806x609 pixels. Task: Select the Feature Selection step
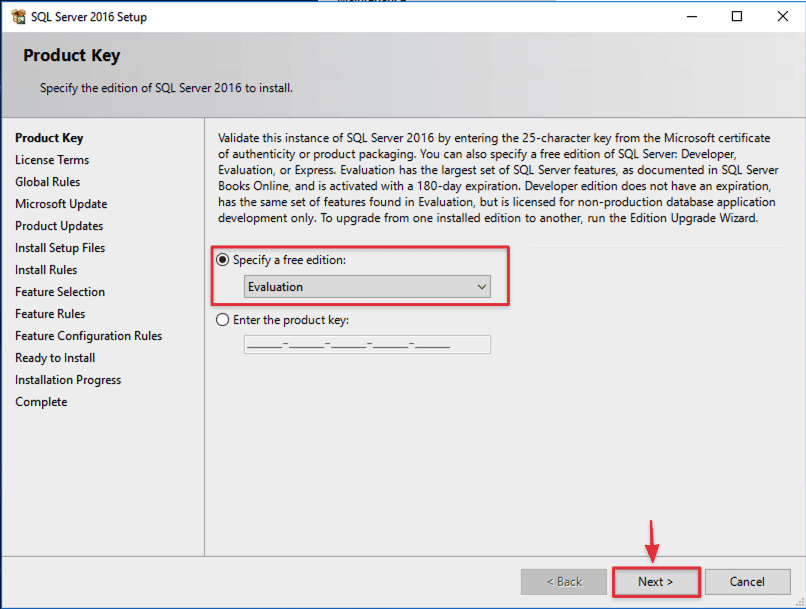[x=59, y=291]
